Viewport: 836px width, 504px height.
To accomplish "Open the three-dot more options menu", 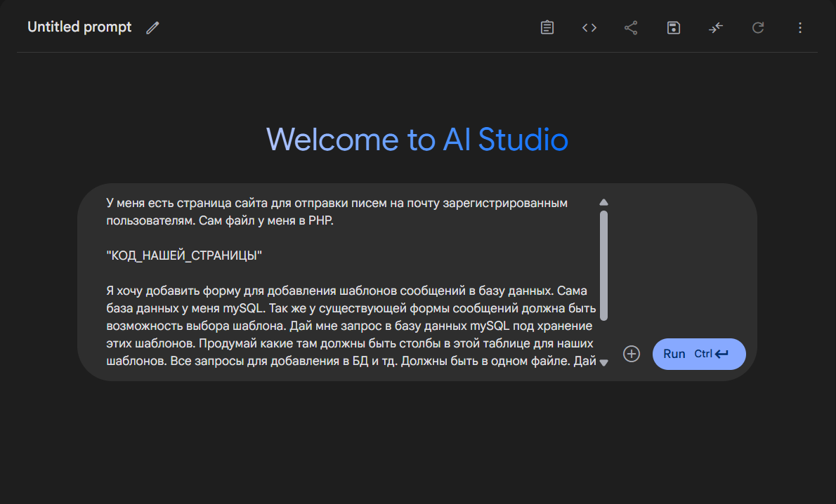I will [799, 27].
